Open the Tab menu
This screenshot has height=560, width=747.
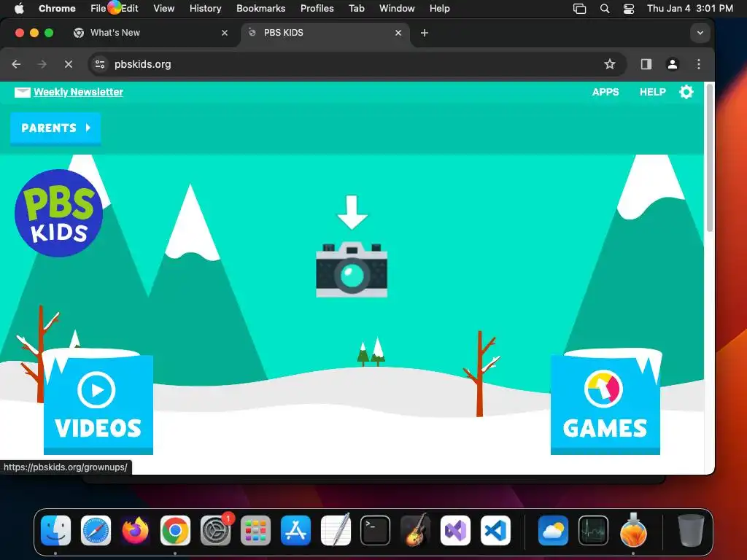pos(356,9)
